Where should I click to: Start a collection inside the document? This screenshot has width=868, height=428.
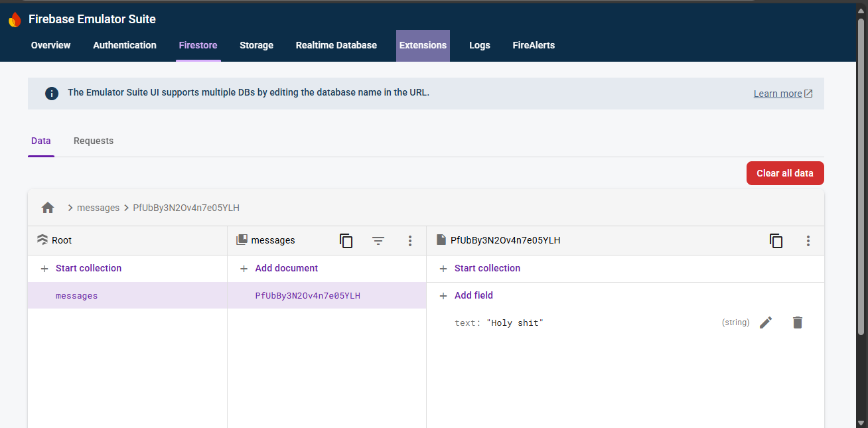pos(479,268)
